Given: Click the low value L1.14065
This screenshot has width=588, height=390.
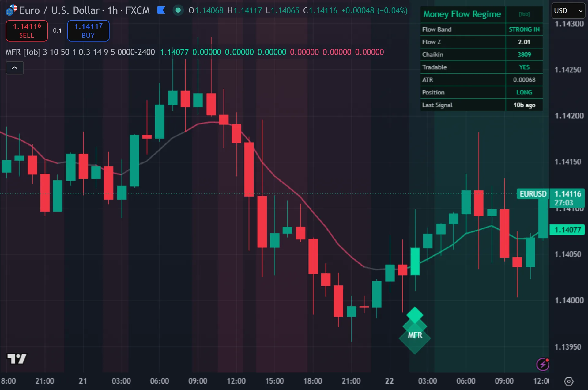Looking at the screenshot, I should tap(282, 11).
